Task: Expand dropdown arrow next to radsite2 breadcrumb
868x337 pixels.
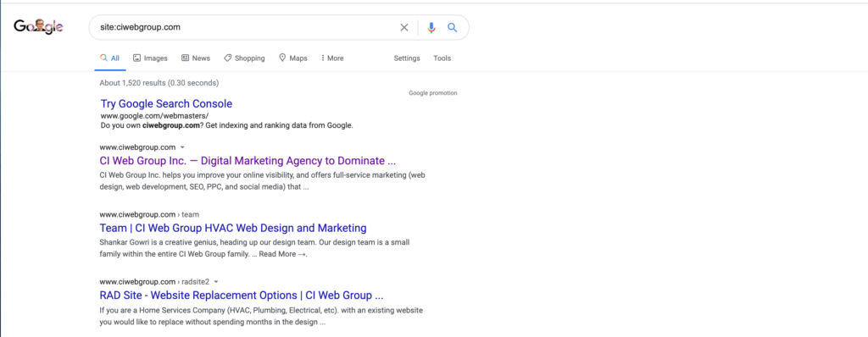Action: [215, 281]
